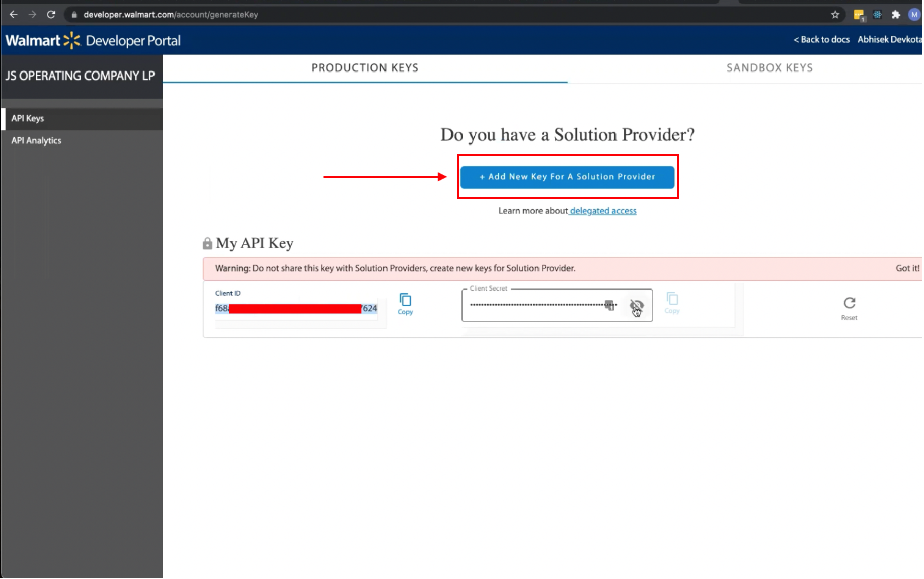The width and height of the screenshot is (924, 579).
Task: Open the browser profile avatar
Action: pos(914,15)
